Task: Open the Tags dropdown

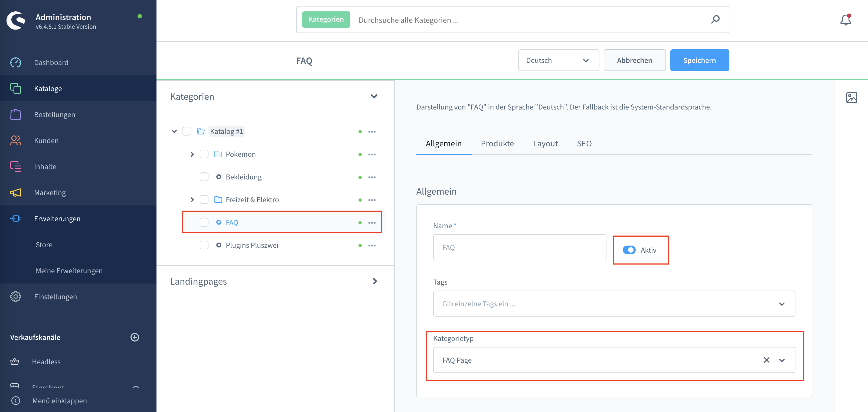Action: [614, 303]
